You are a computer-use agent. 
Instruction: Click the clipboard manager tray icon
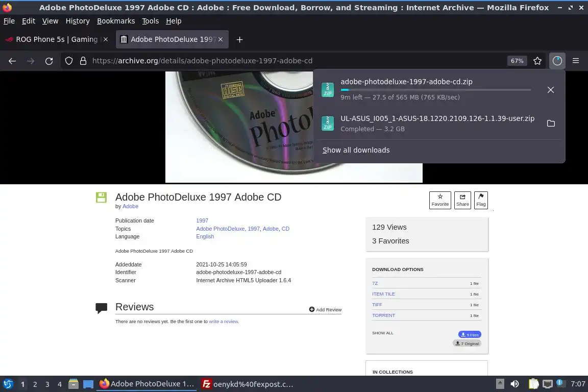[x=533, y=384]
